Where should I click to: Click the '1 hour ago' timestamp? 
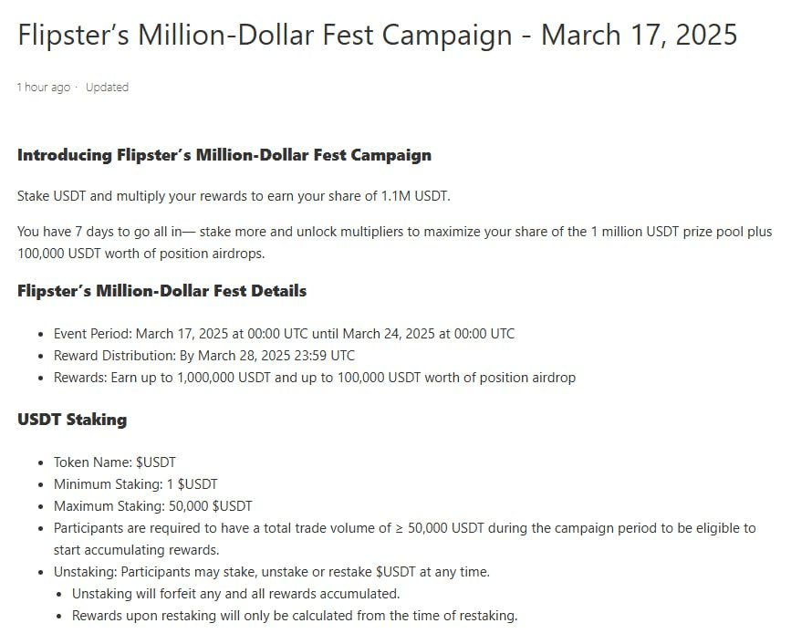tap(44, 87)
